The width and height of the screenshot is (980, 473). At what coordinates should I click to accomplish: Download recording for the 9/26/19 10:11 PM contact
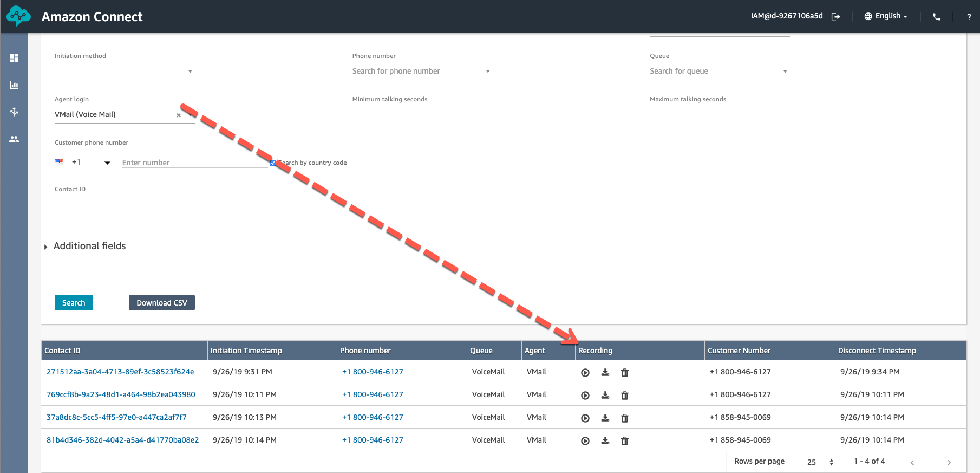(605, 395)
